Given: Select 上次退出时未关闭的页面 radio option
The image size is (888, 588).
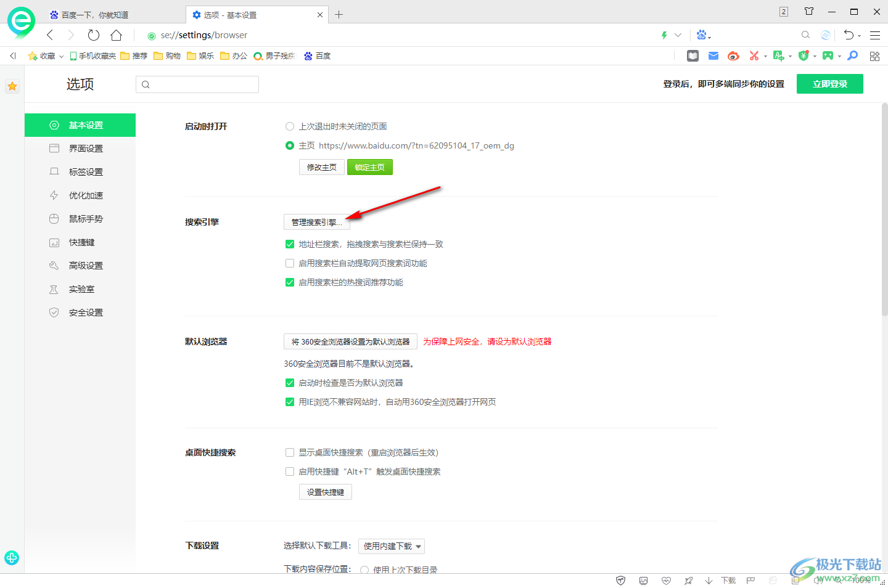Looking at the screenshot, I should 290,126.
